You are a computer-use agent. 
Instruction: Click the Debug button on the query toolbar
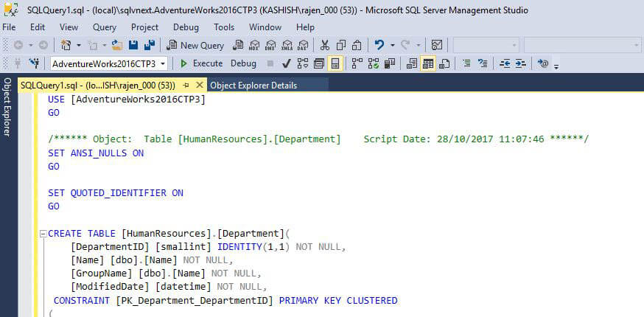(243, 63)
